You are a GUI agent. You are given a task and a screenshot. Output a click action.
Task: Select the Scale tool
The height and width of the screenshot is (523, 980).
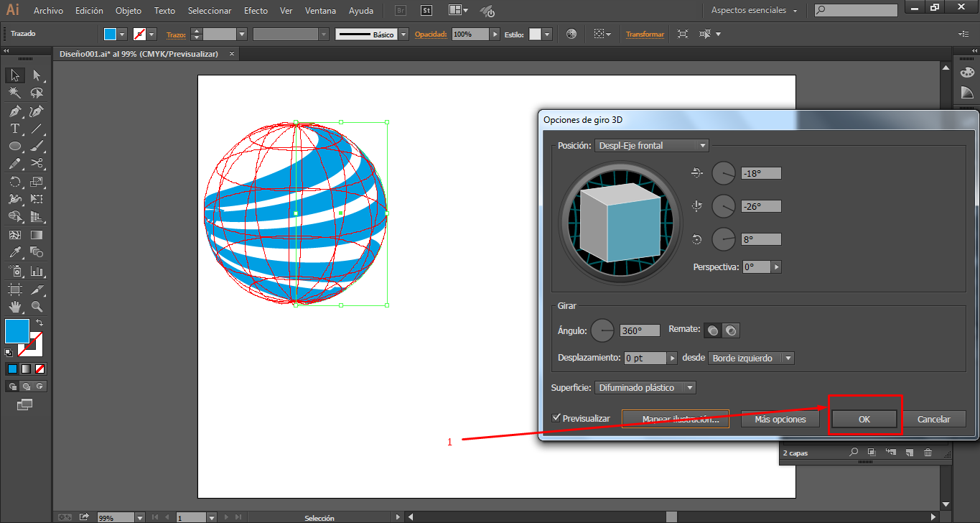pos(37,182)
